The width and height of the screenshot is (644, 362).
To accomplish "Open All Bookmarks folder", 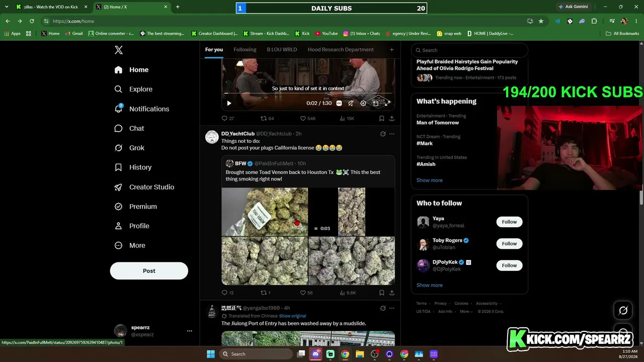I will [x=622, y=33].
